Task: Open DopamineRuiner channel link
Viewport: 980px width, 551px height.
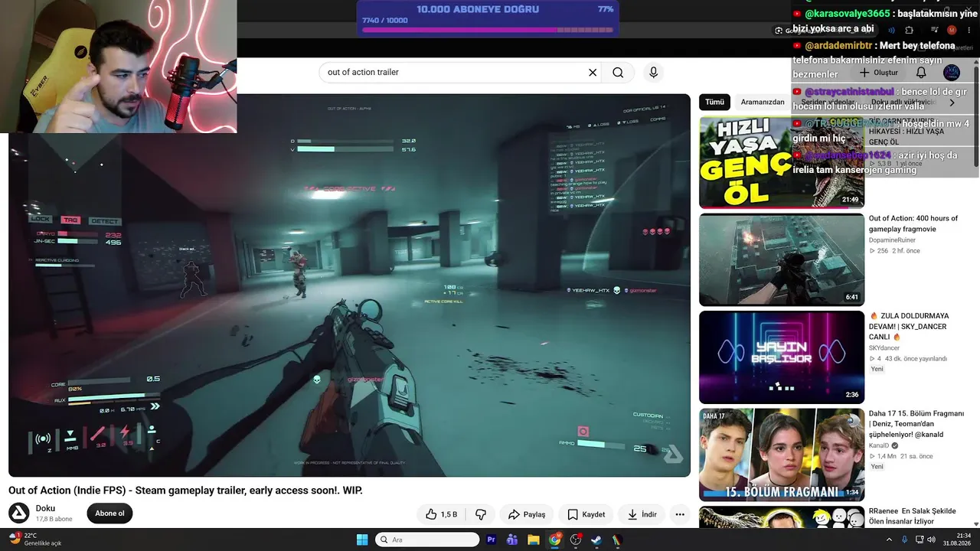Action: [892, 240]
